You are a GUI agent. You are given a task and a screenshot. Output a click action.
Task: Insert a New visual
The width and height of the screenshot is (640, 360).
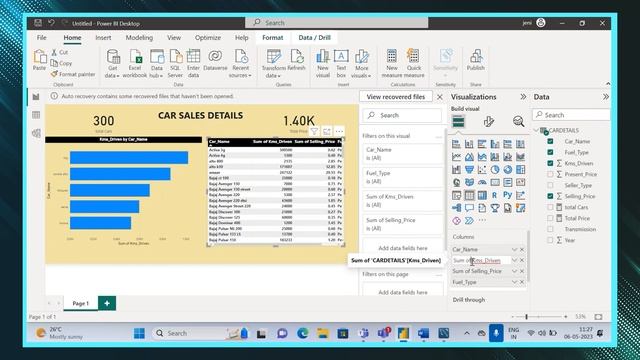coord(322,64)
